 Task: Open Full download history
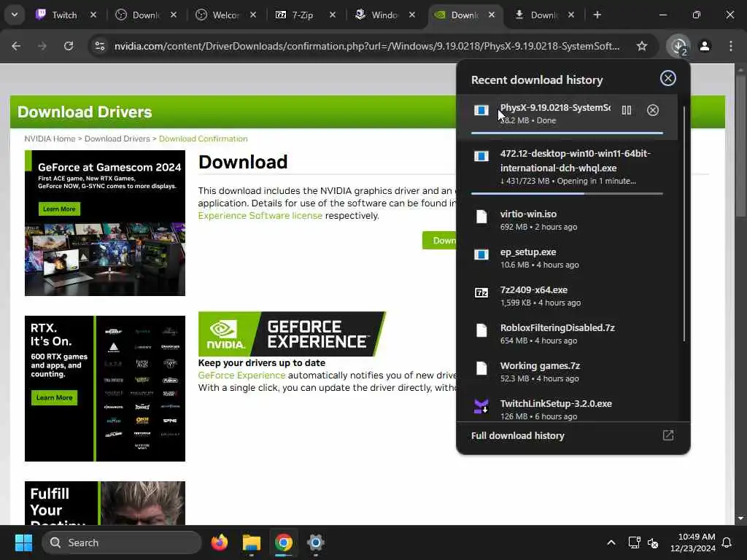pyautogui.click(x=573, y=436)
